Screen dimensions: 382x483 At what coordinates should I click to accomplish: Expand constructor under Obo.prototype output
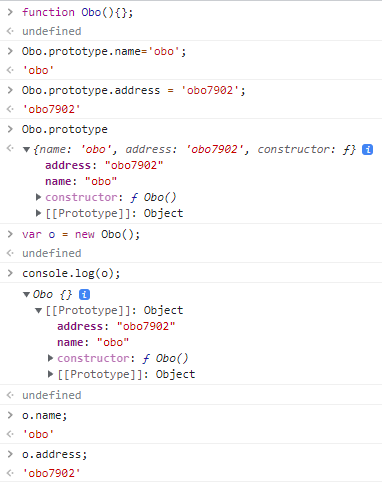39,197
